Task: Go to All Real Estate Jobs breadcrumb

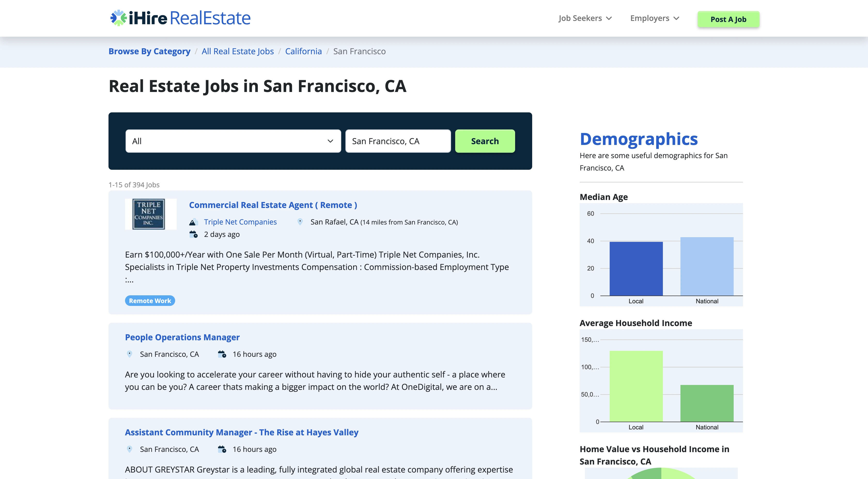Action: [x=238, y=51]
